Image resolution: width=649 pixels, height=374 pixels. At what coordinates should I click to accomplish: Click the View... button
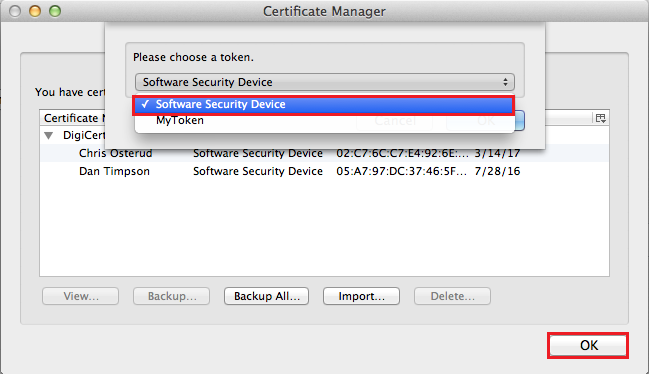[81, 296]
